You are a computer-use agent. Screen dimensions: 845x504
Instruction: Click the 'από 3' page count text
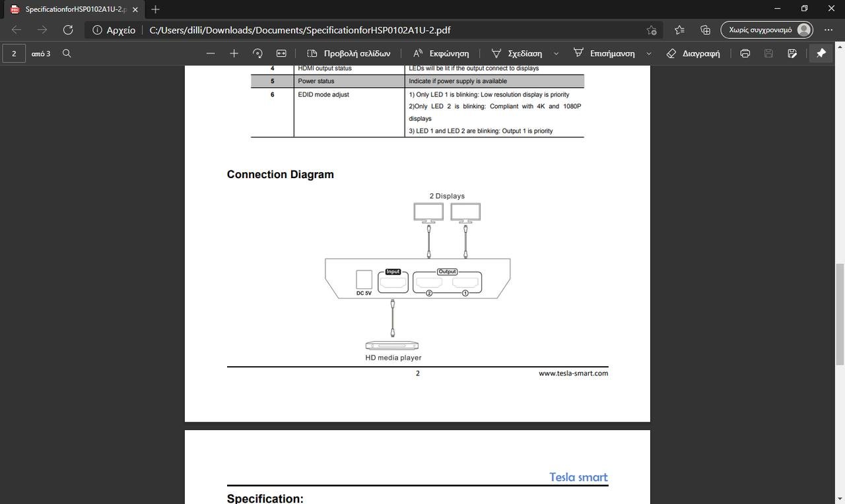[41, 53]
